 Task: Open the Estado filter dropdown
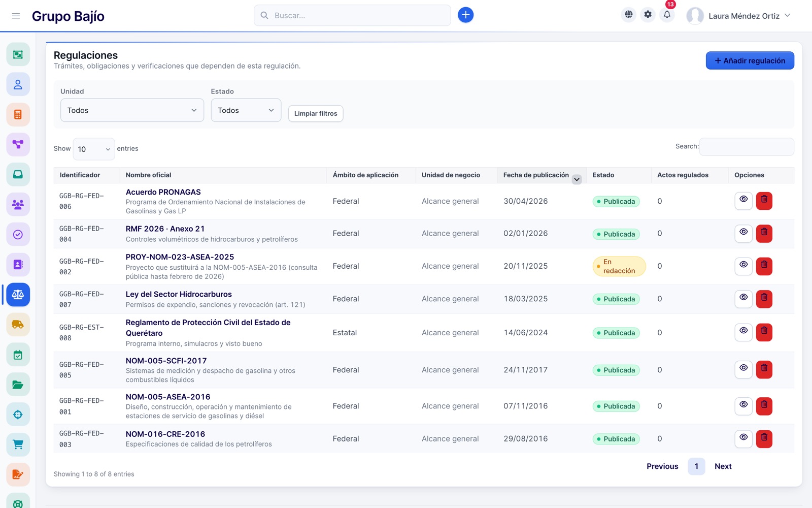[246, 110]
